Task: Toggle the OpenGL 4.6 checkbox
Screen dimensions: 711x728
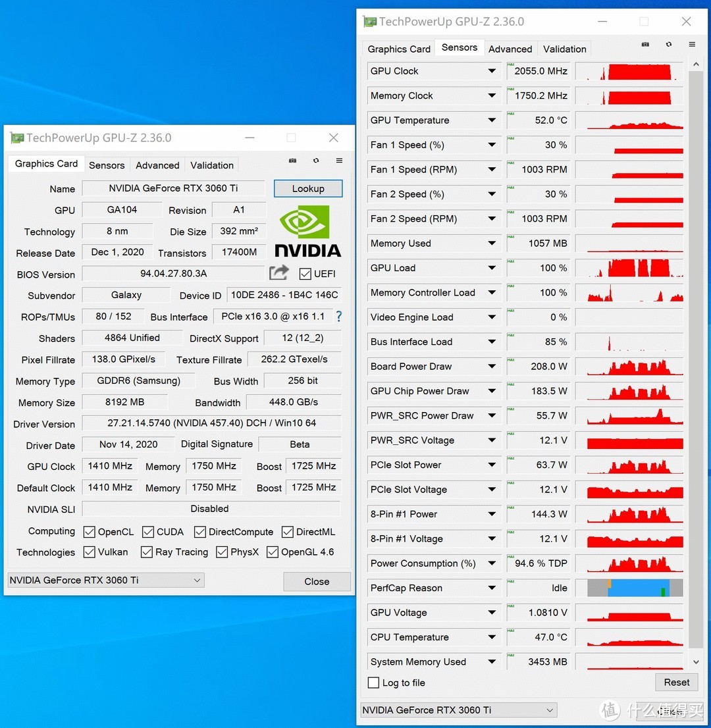Action: (273, 552)
